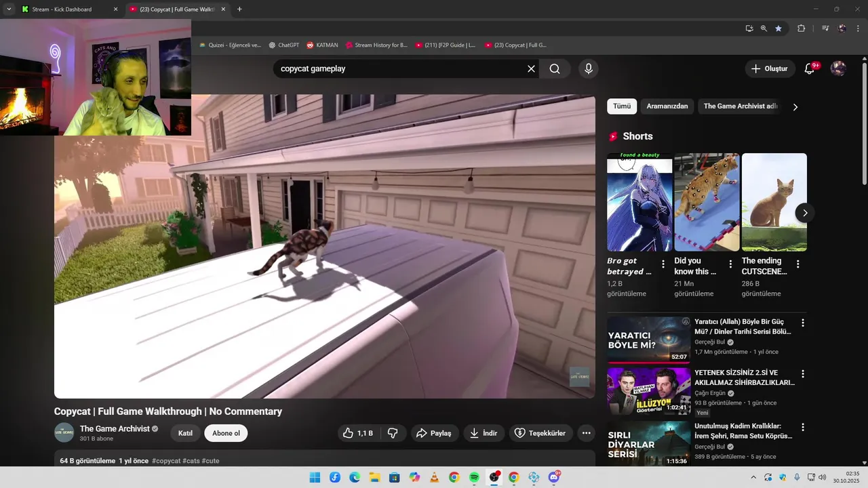Open The Game Archivist channel name link

115,428
